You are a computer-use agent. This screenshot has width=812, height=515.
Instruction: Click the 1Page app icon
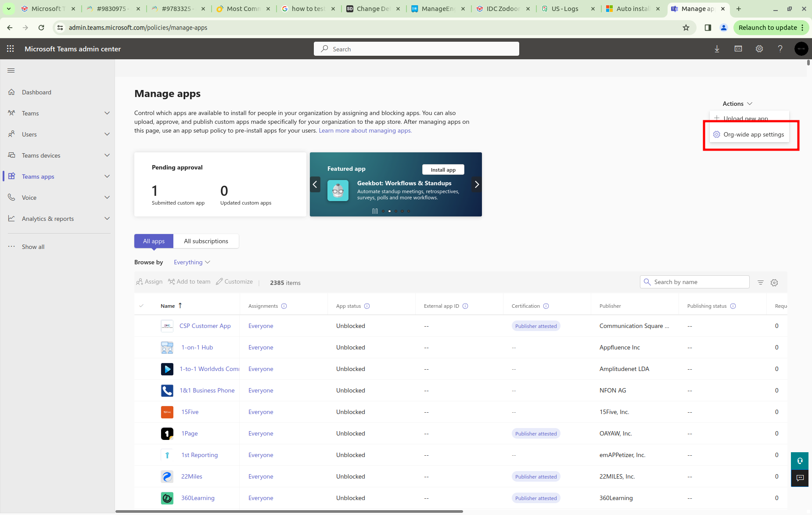coord(167,433)
